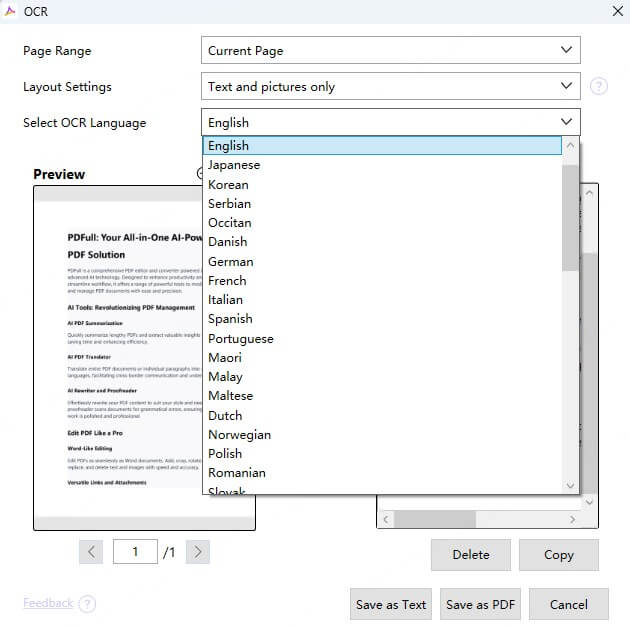
Task: Click the Save as PDF button
Action: [x=480, y=604]
